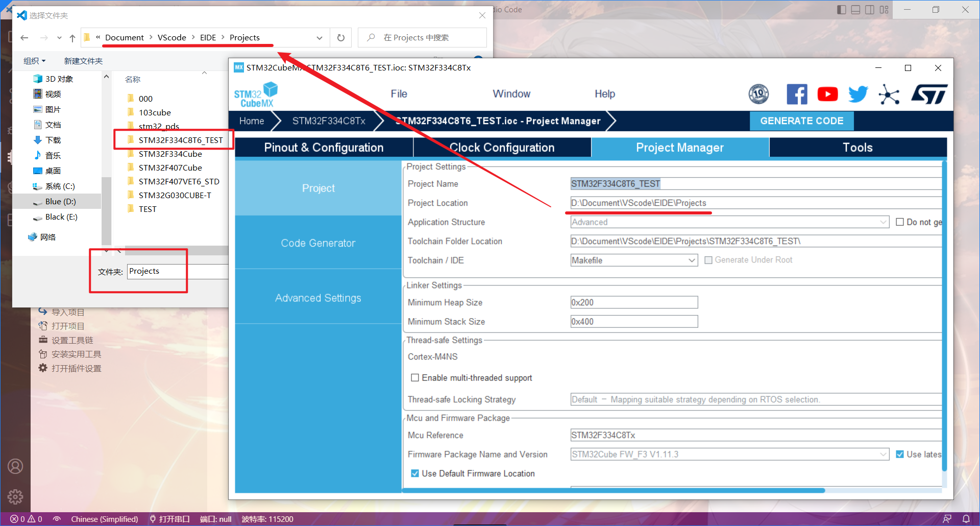Click Project Manager vertical scrollbar
The height and width of the screenshot is (526, 980).
944,317
